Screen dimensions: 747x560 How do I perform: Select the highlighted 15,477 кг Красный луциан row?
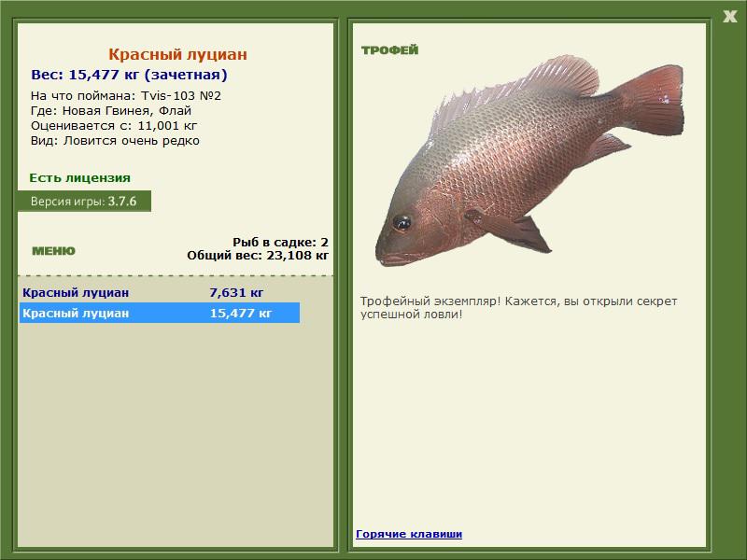(160, 313)
